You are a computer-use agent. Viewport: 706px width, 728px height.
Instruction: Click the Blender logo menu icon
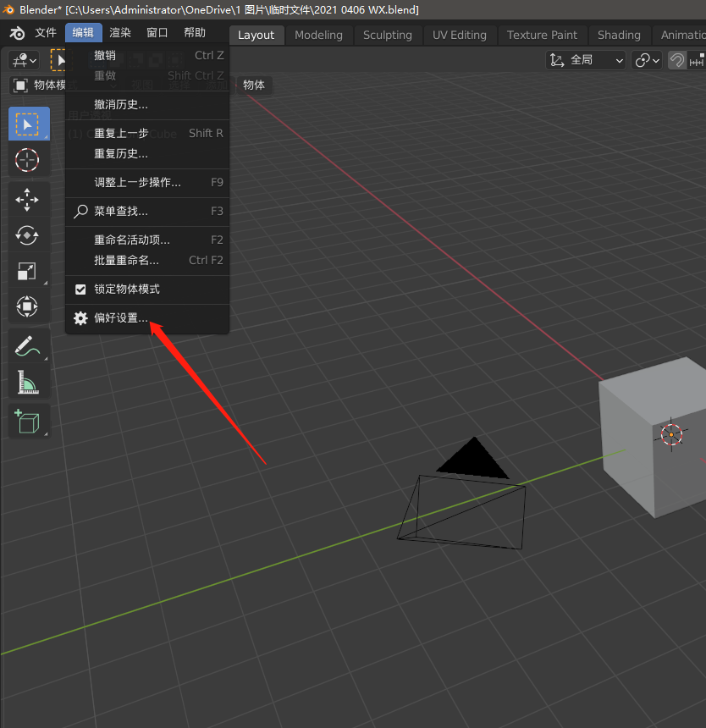[x=17, y=33]
